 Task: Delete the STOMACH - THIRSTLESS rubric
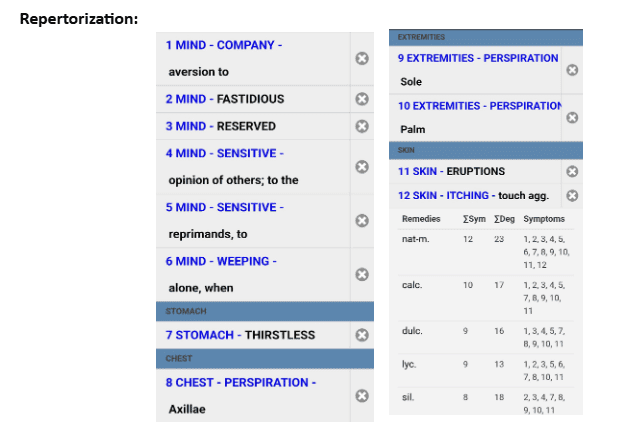(x=362, y=335)
